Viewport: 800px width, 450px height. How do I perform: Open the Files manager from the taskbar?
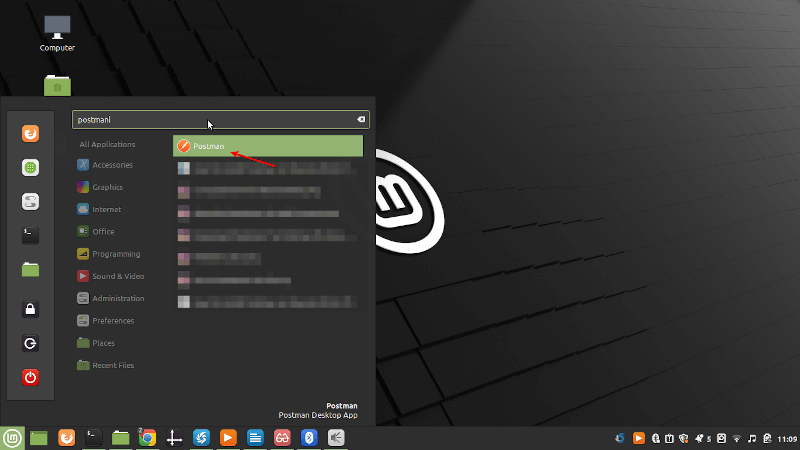pos(120,438)
